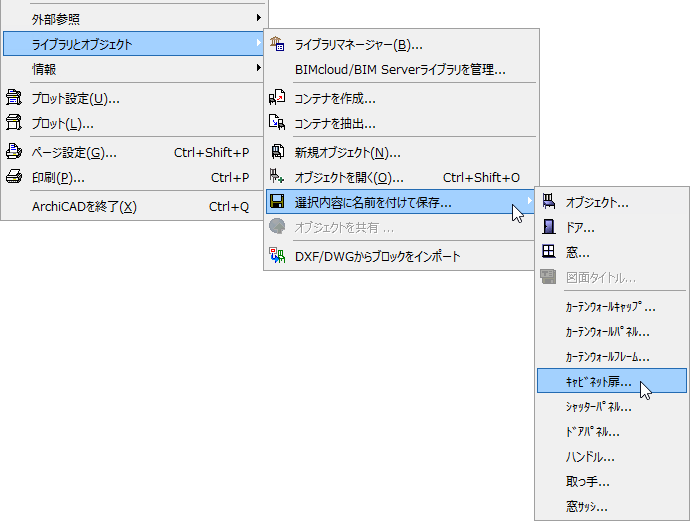The image size is (690, 521).
Task: Click the ページ設定 printer icon
Action: tap(14, 151)
